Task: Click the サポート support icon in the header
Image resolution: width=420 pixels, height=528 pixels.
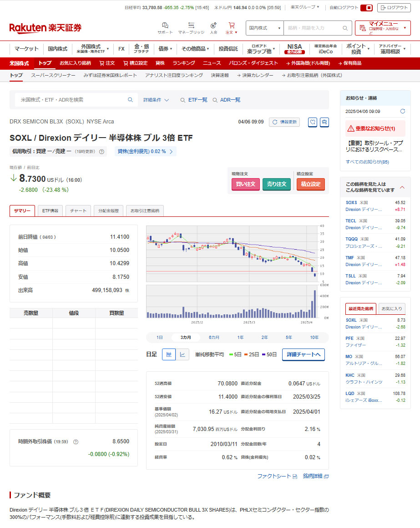Action: [x=165, y=26]
